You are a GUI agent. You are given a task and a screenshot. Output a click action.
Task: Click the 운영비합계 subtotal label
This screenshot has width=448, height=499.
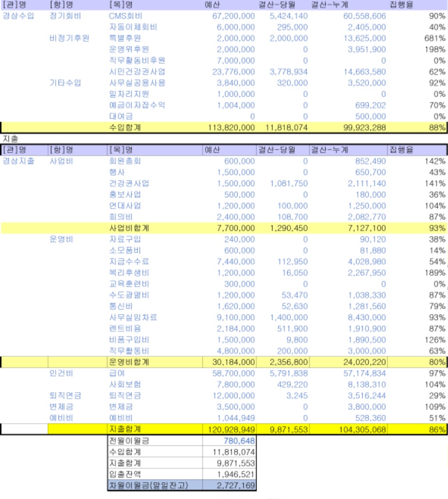click(129, 362)
